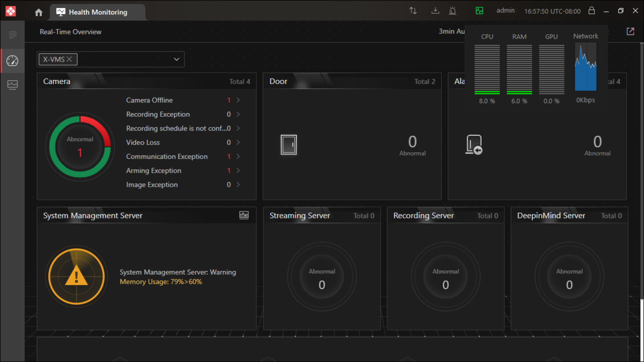Click the lock icon in the title bar

click(x=591, y=11)
